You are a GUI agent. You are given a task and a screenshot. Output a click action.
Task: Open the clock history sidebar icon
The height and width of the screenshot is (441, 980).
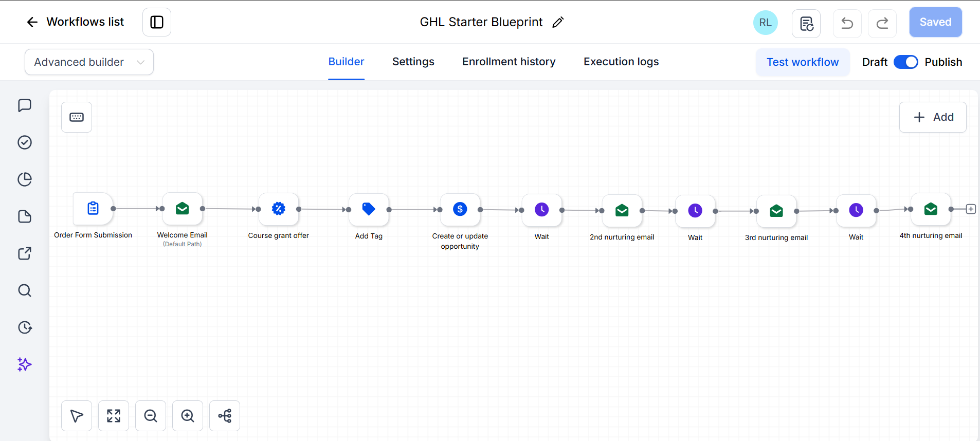(x=25, y=327)
